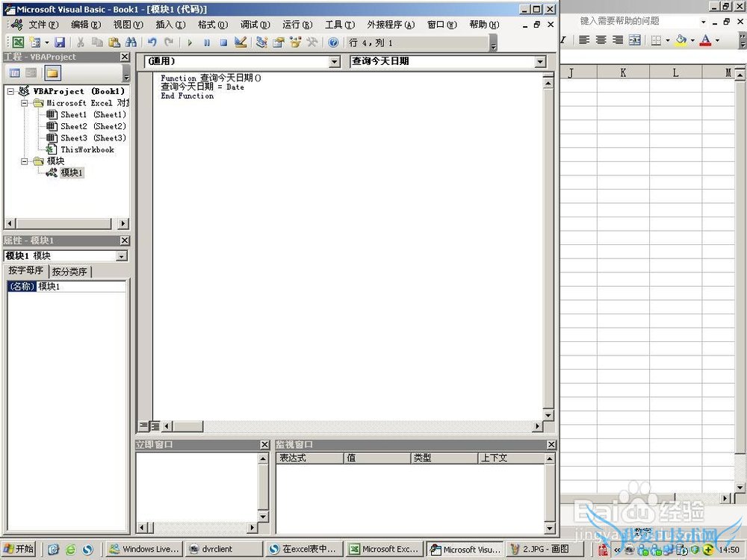Click the blue Help question mark icon
Screen dimensions: 747x560
coord(333,43)
